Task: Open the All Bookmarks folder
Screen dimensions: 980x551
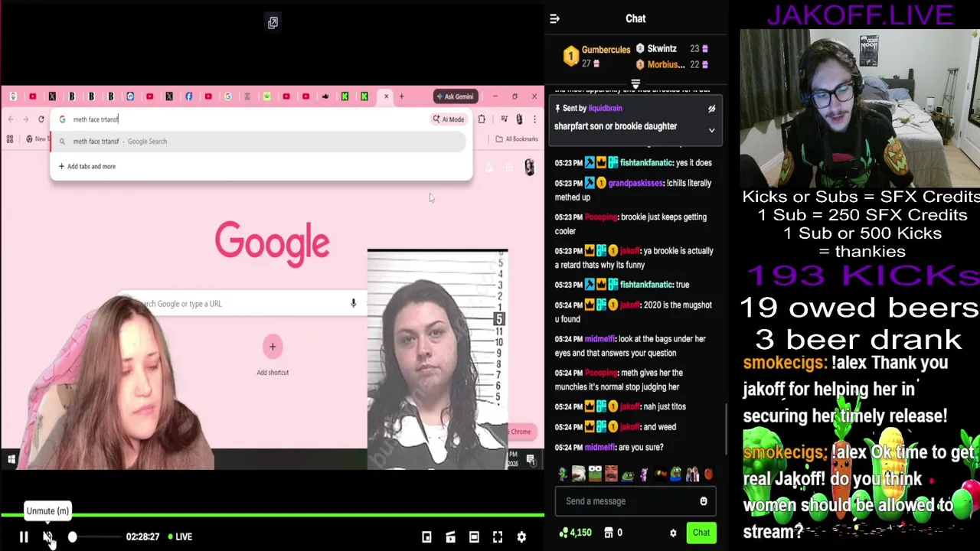Action: click(x=517, y=139)
